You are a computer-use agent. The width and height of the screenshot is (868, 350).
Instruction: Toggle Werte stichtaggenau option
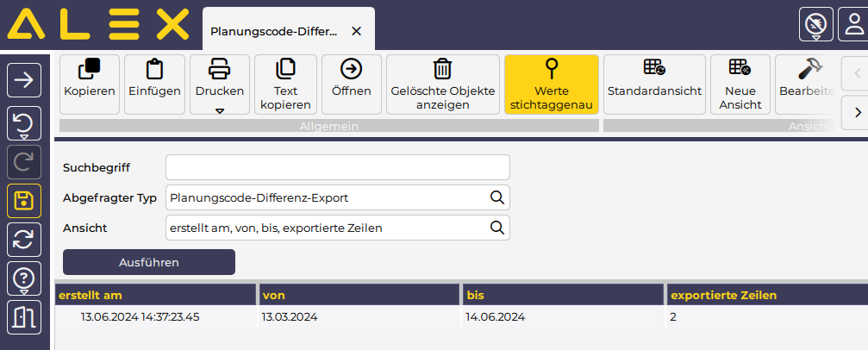(551, 84)
